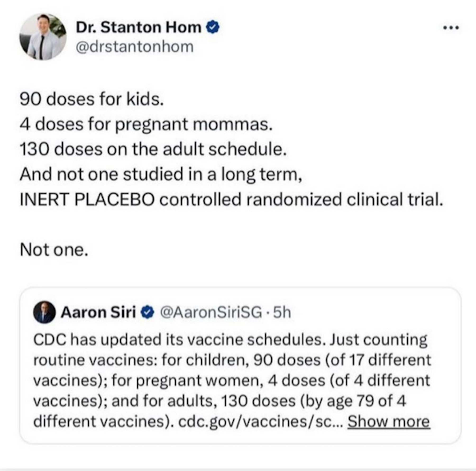476x471 pixels.
Task: Open the @drstantonhom handle
Action: click(x=135, y=47)
